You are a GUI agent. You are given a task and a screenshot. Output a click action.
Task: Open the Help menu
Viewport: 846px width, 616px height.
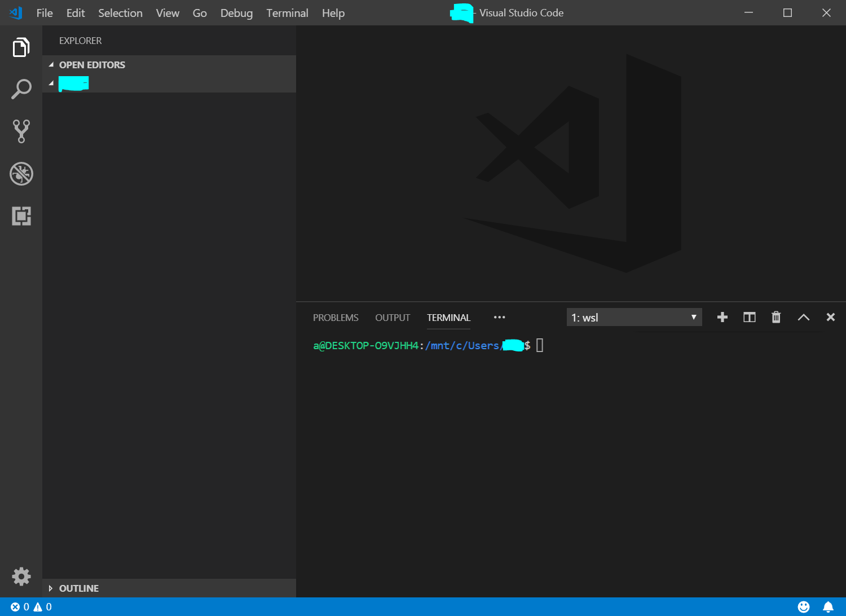[x=333, y=13]
